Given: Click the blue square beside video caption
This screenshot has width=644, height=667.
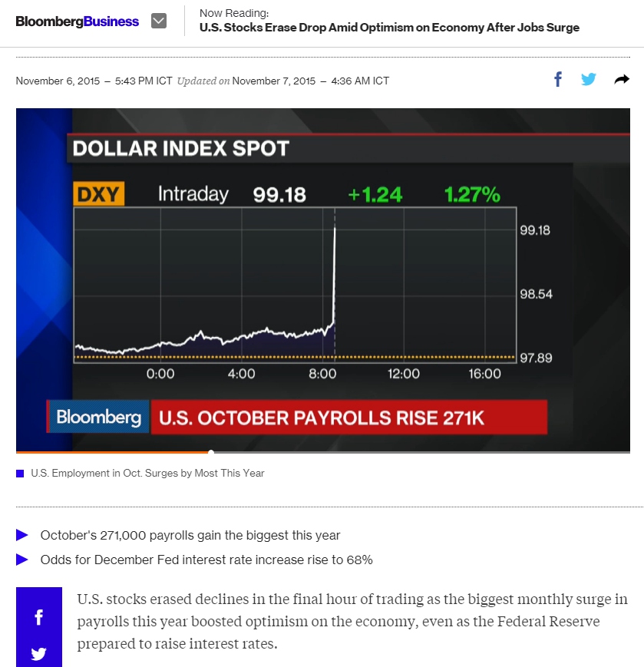Looking at the screenshot, I should pyautogui.click(x=20, y=474).
